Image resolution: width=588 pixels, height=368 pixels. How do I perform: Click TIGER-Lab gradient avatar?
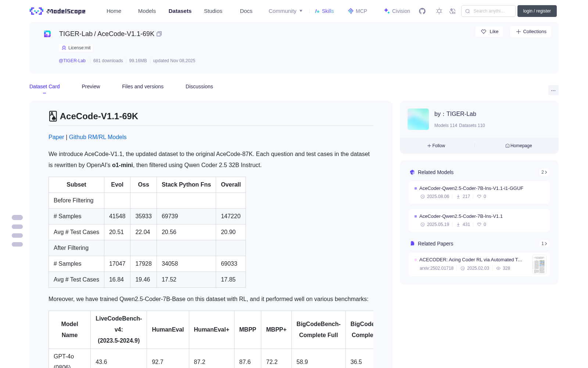(418, 119)
